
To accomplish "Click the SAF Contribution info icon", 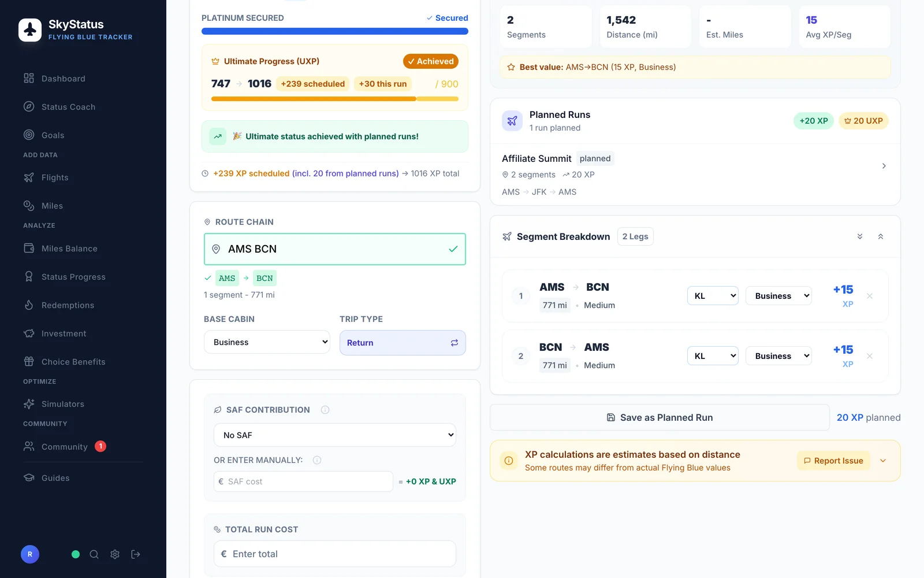I will click(325, 410).
